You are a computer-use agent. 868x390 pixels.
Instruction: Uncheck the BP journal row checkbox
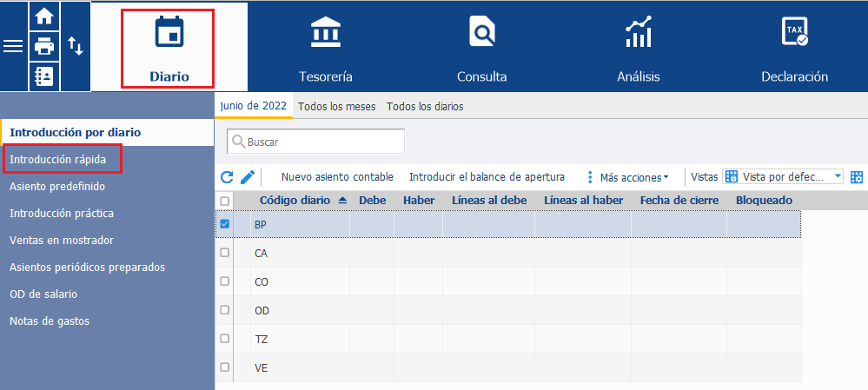pyautogui.click(x=225, y=224)
